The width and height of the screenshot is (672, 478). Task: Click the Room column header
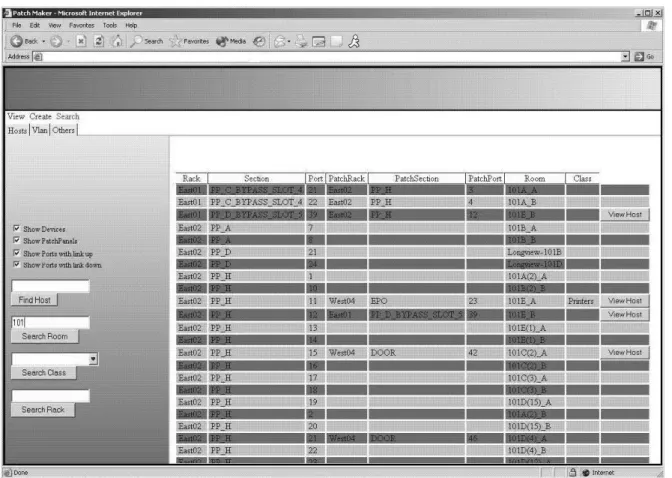(534, 179)
